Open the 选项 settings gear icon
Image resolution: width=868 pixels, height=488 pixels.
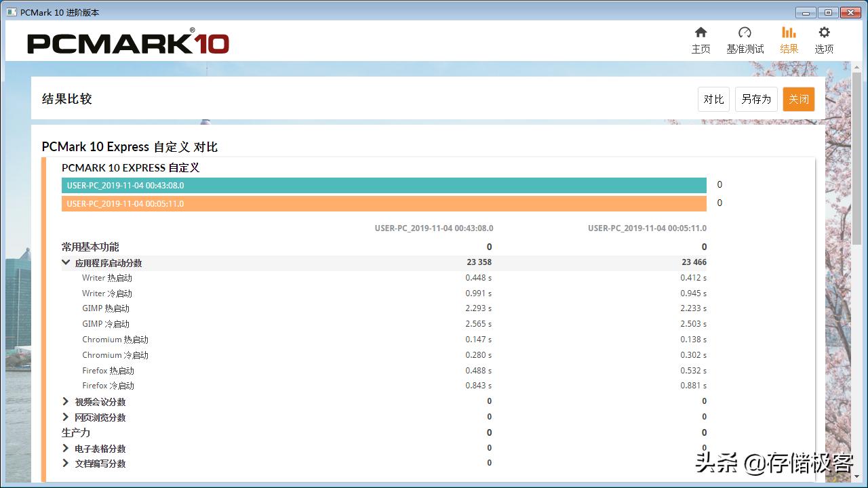click(824, 33)
